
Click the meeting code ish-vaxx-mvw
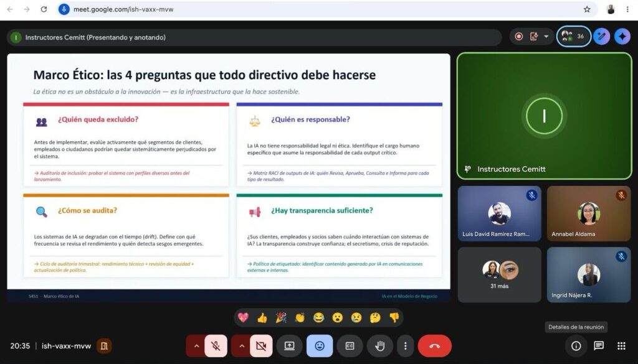66,346
